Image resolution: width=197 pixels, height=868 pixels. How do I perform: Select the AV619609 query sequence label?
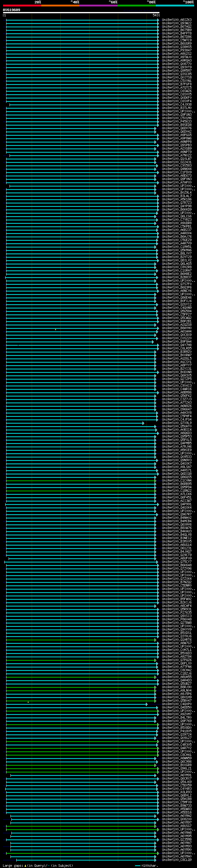point(11,10)
